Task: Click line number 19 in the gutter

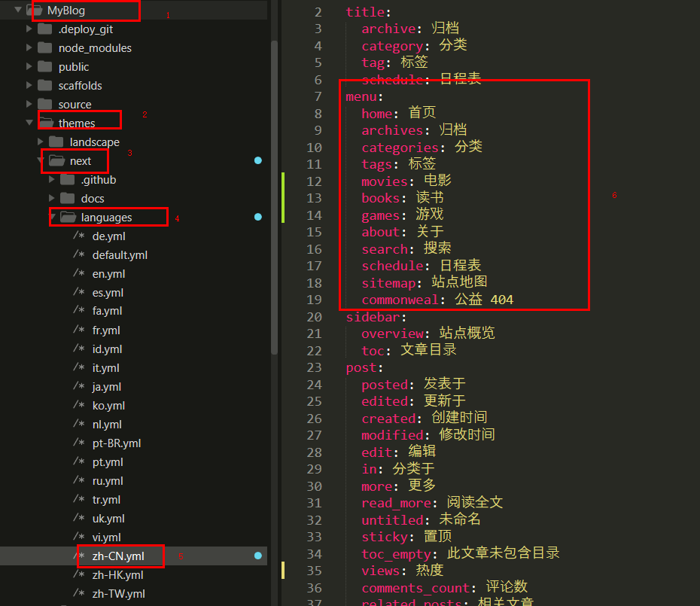Action: point(314,300)
